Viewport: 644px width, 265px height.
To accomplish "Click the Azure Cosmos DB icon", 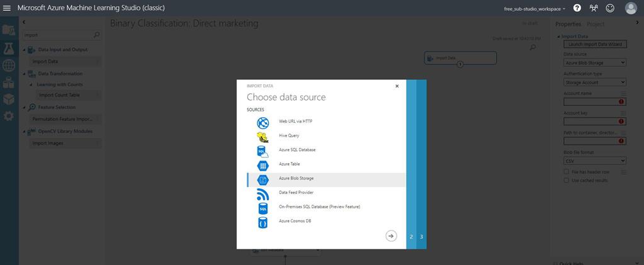I will coord(263,222).
